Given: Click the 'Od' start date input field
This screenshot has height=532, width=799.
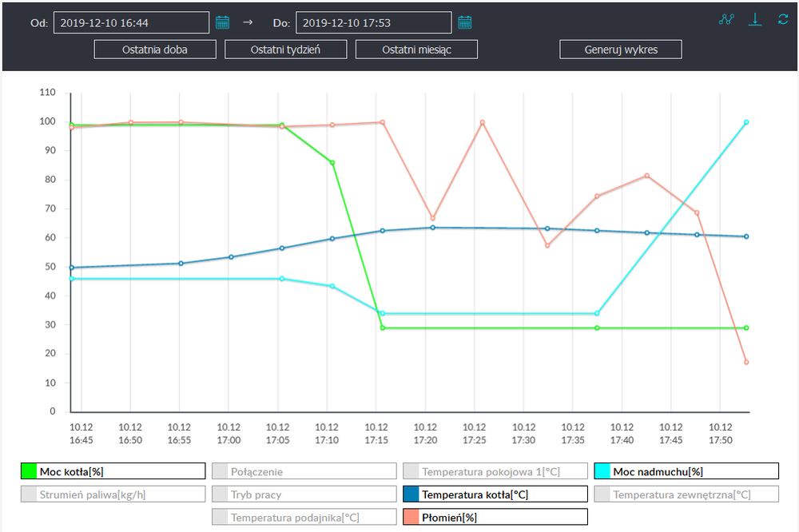Looking at the screenshot, I should [x=131, y=23].
